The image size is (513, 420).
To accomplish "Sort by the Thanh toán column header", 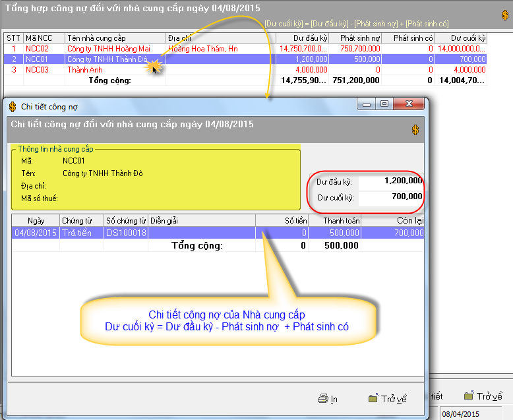I will tap(334, 220).
